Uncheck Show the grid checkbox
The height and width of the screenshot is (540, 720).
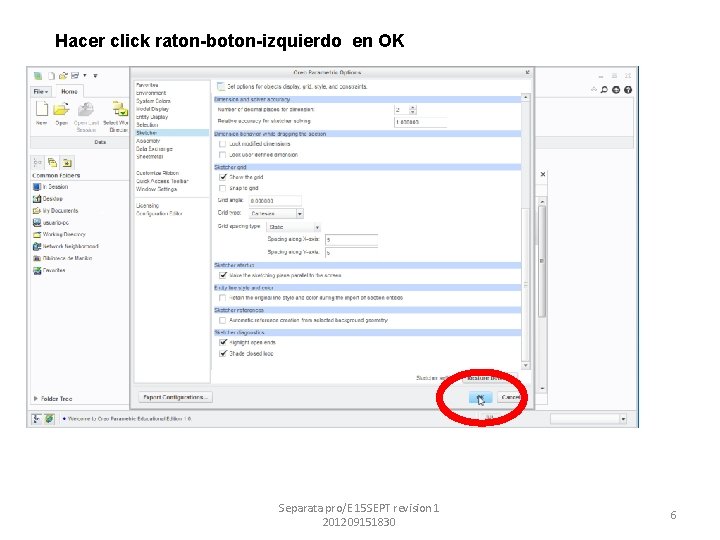(x=223, y=177)
